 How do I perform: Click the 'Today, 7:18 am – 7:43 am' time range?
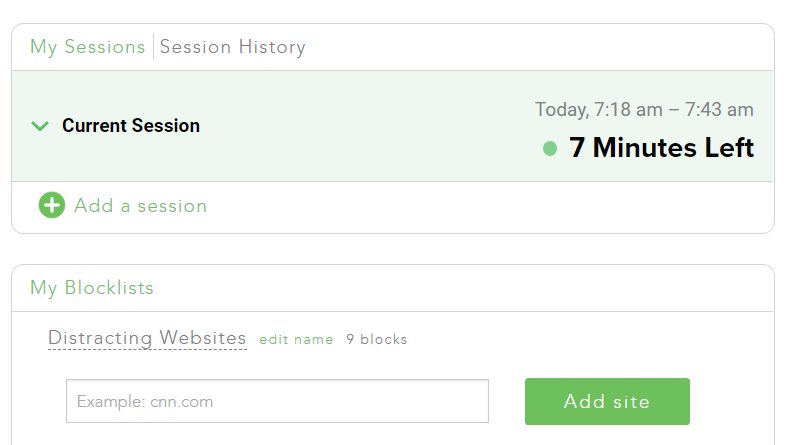pyautogui.click(x=644, y=109)
